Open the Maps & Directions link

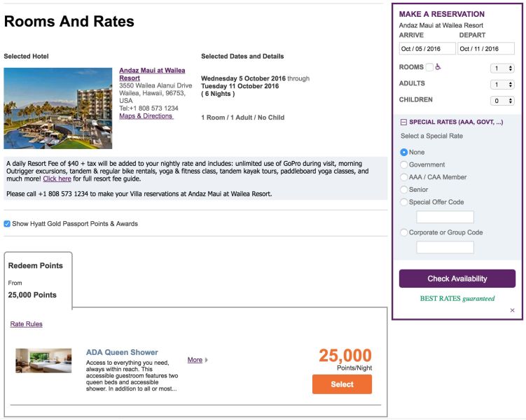pos(146,116)
